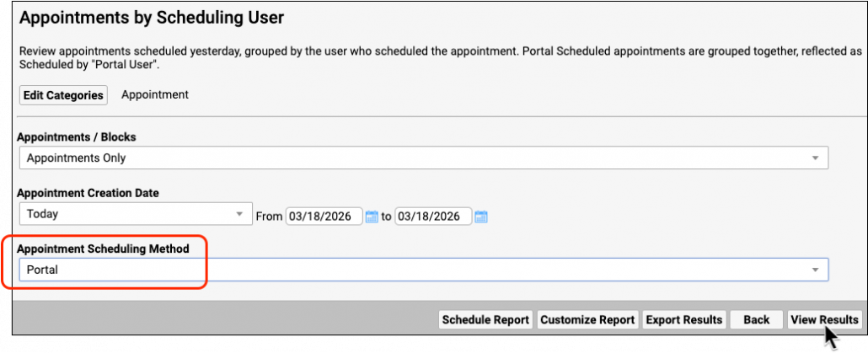This screenshot has height=353, width=868.
Task: Open Customize Report
Action: (587, 320)
